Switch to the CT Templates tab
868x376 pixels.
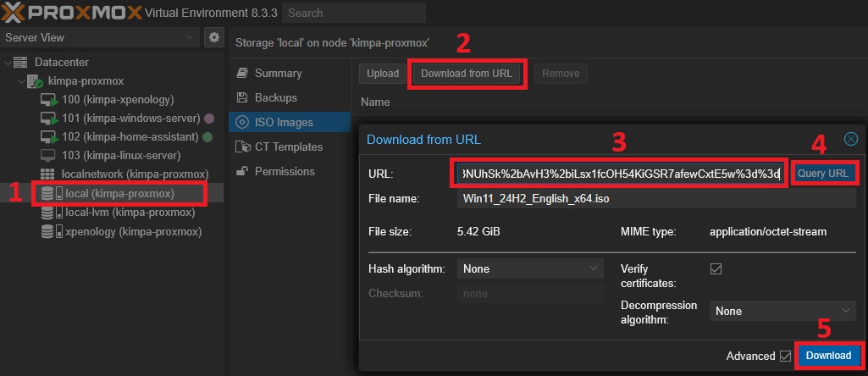(288, 147)
